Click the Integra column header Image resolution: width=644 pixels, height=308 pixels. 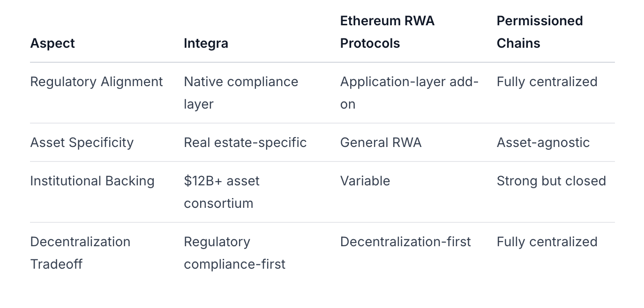click(206, 43)
